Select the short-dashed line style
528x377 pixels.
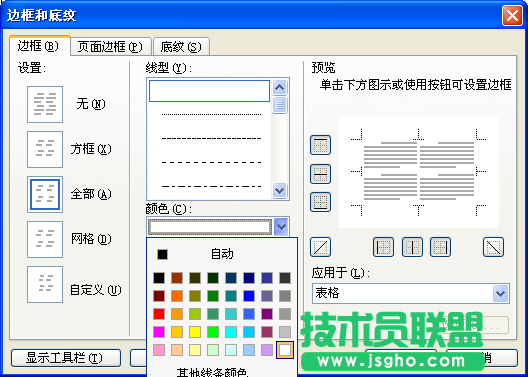tap(211, 138)
